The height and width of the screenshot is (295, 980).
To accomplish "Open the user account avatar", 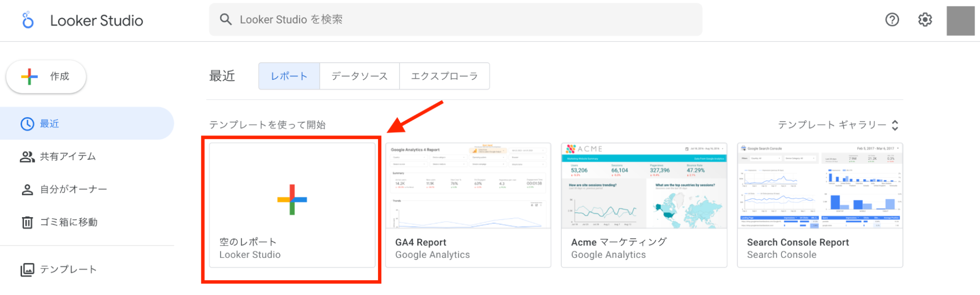I will [960, 21].
